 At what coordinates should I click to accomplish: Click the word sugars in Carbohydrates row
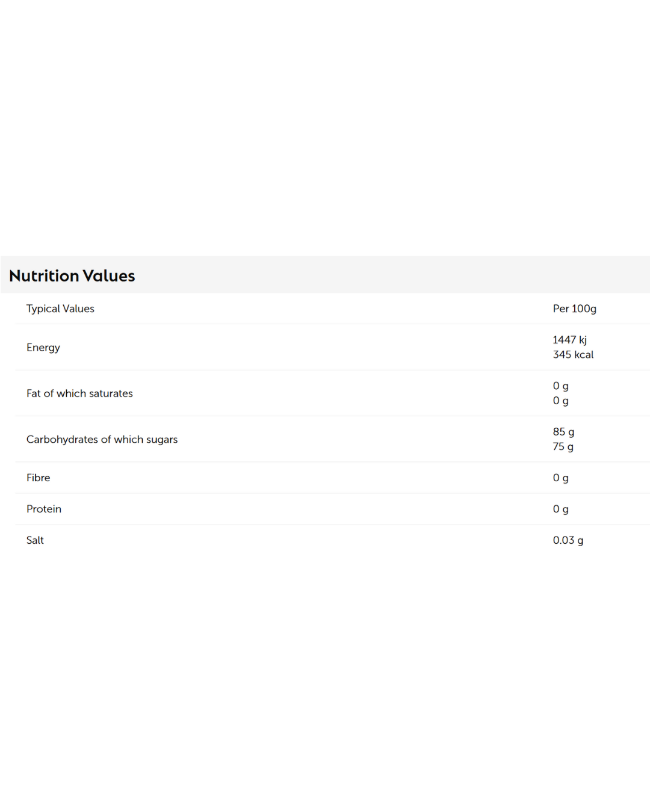[162, 440]
